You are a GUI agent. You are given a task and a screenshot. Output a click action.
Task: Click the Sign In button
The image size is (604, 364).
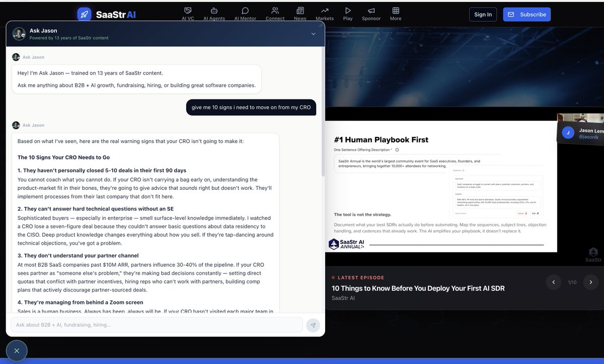coord(483,15)
